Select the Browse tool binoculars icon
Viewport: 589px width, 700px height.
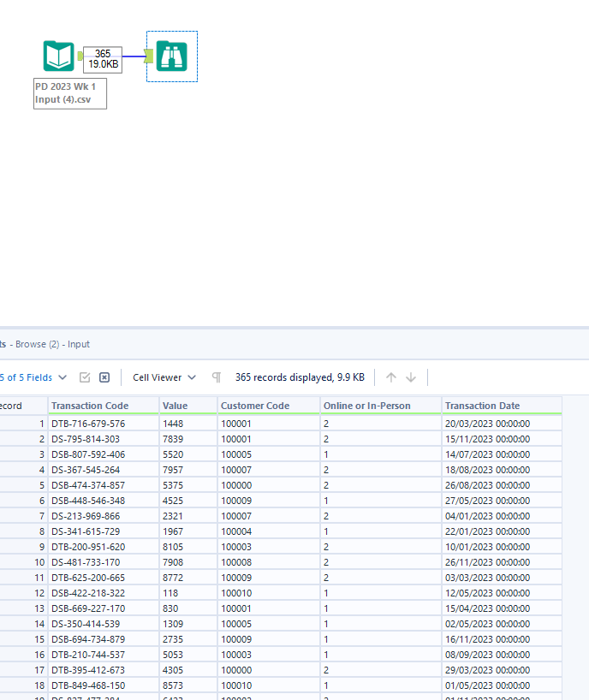(x=172, y=56)
